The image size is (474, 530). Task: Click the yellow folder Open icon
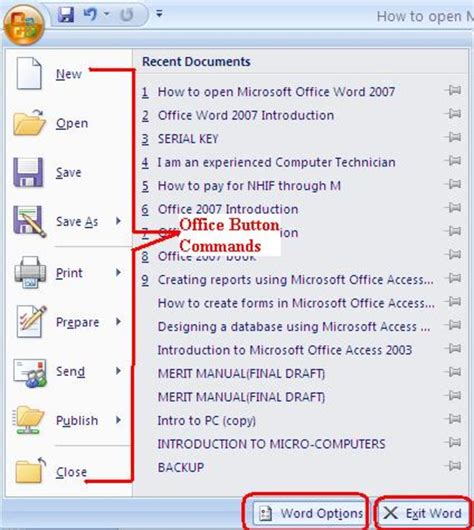[x=29, y=122]
